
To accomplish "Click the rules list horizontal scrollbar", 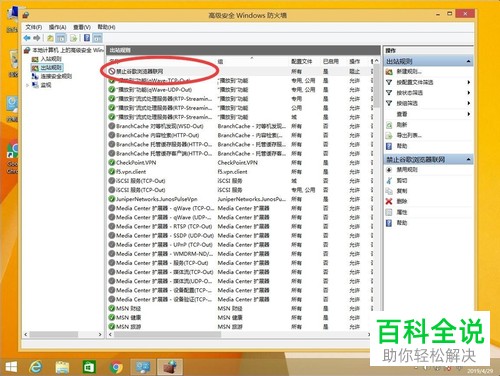I will point(167,334).
